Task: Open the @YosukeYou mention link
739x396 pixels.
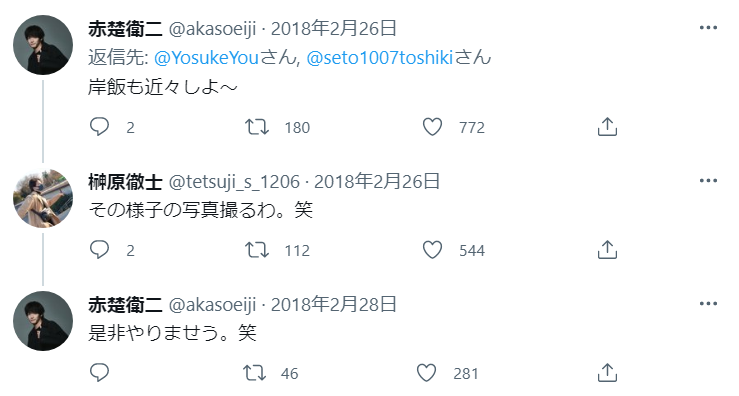Action: coord(206,58)
